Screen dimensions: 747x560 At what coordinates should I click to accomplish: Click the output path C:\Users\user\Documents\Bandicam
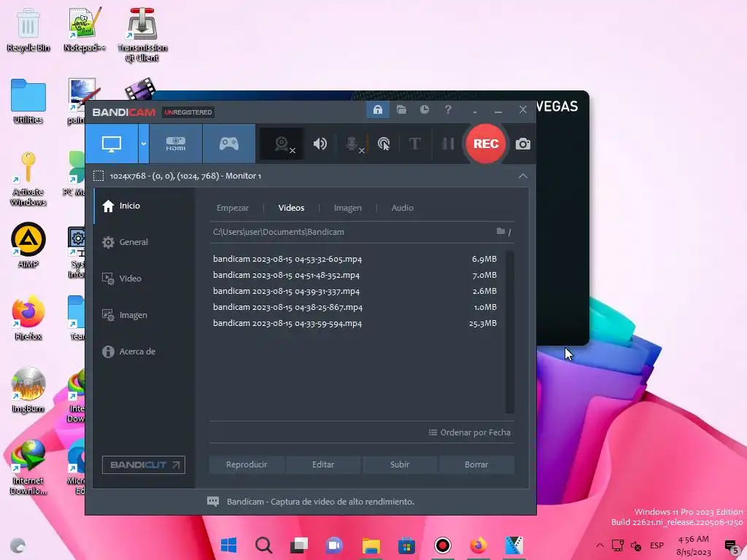pos(278,232)
